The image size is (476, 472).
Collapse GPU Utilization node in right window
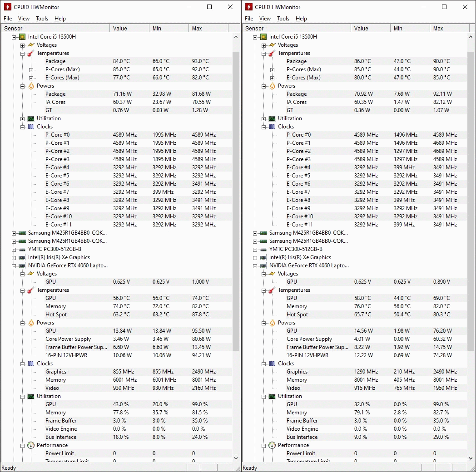[x=263, y=397]
